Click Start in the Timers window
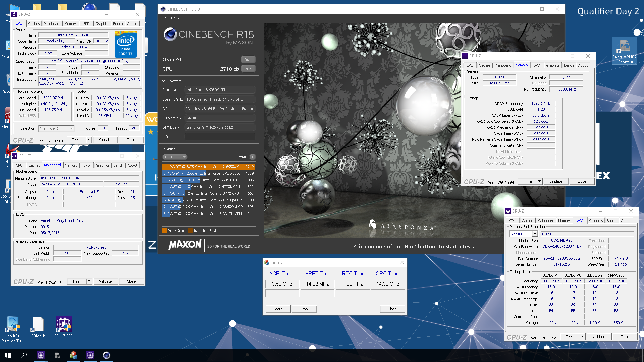Image resolution: width=644 pixels, height=362 pixels. pyautogui.click(x=278, y=309)
